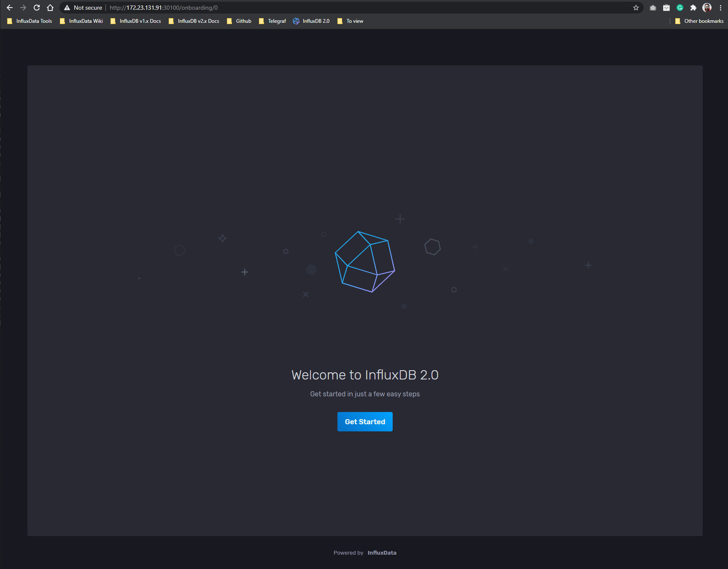The height and width of the screenshot is (569, 728).
Task: Go back using browser back arrow
Action: pos(10,8)
